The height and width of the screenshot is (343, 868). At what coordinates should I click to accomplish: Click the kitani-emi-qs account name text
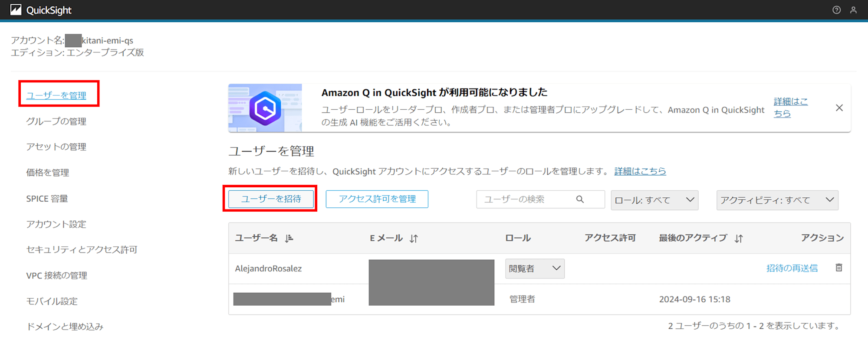(108, 40)
